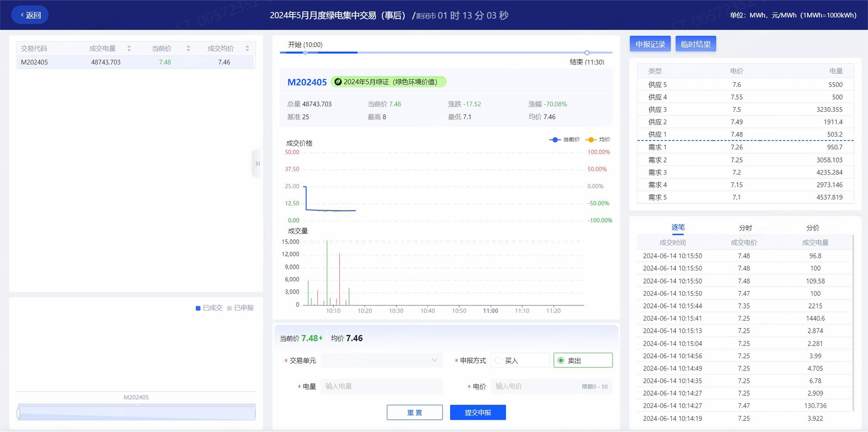Click the 成交电量 column sort arrows
Screen dimensions: 868x432
(x=129, y=49)
